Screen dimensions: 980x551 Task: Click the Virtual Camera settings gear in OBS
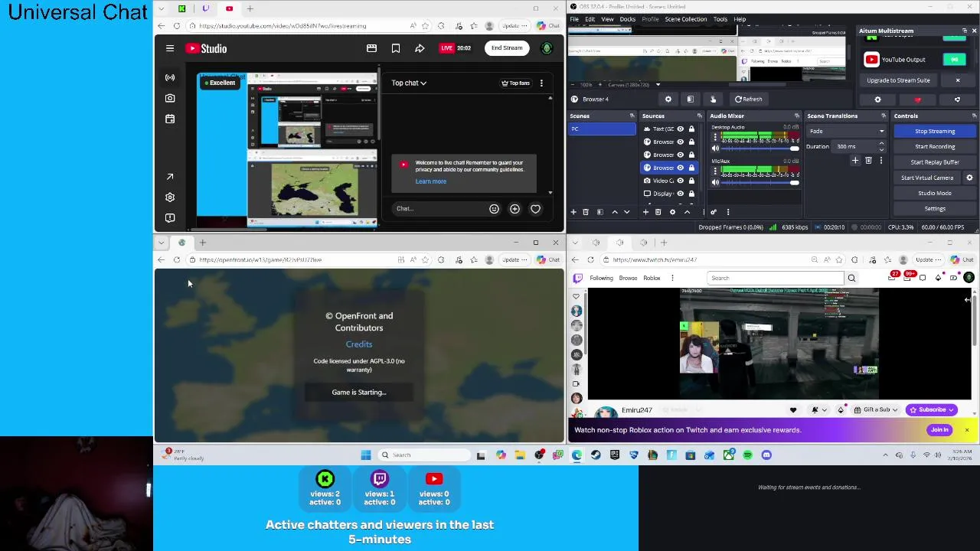(x=969, y=178)
